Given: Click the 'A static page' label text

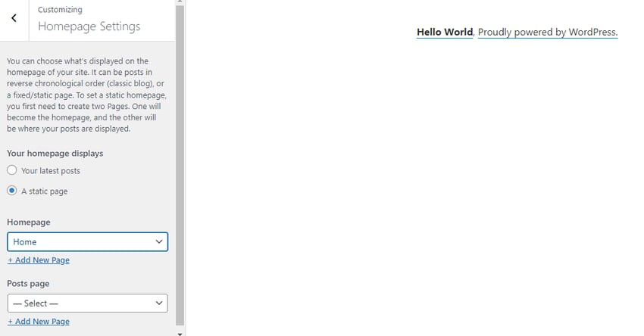Looking at the screenshot, I should (x=45, y=191).
